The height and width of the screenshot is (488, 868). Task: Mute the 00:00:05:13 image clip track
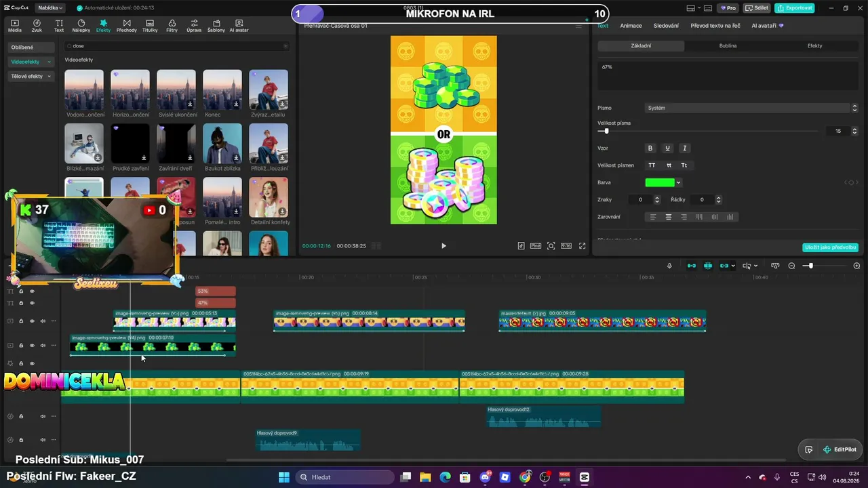[x=43, y=321]
